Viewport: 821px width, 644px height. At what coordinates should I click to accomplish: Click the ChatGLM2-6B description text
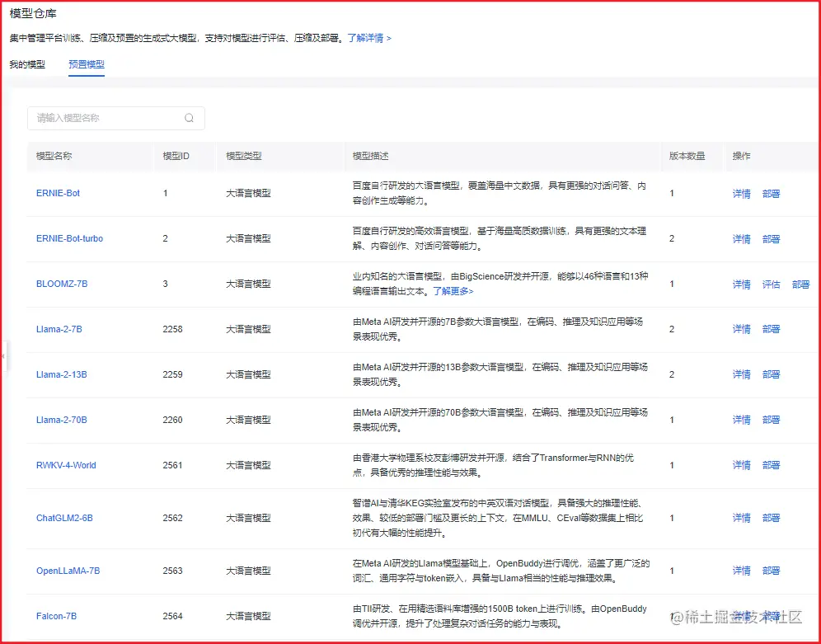point(498,519)
